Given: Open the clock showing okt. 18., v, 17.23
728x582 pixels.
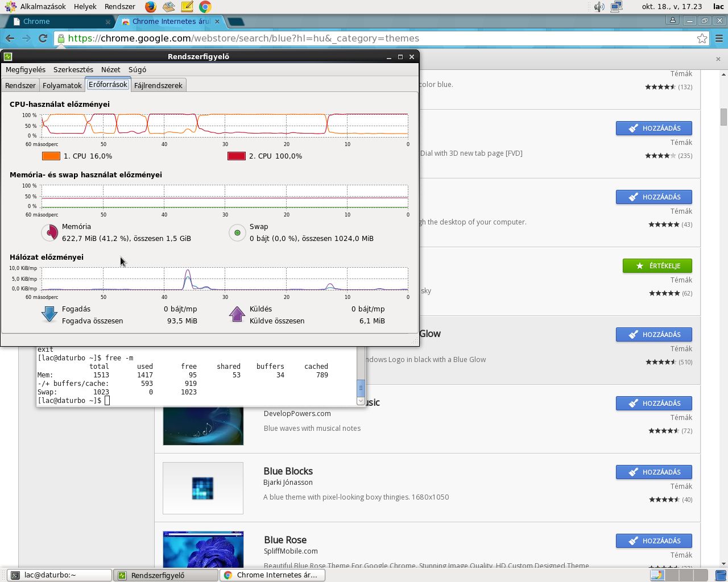Looking at the screenshot, I should click(x=672, y=7).
